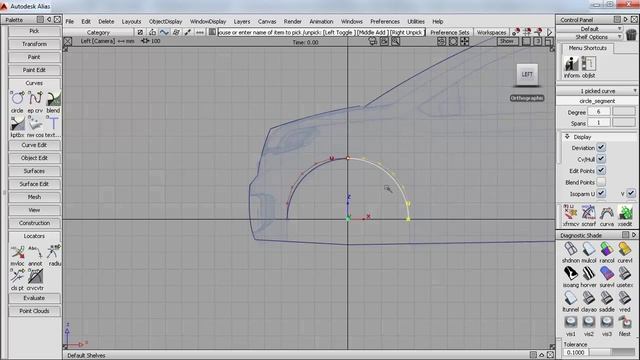Switch to vis1 visualization shade

tap(571, 322)
